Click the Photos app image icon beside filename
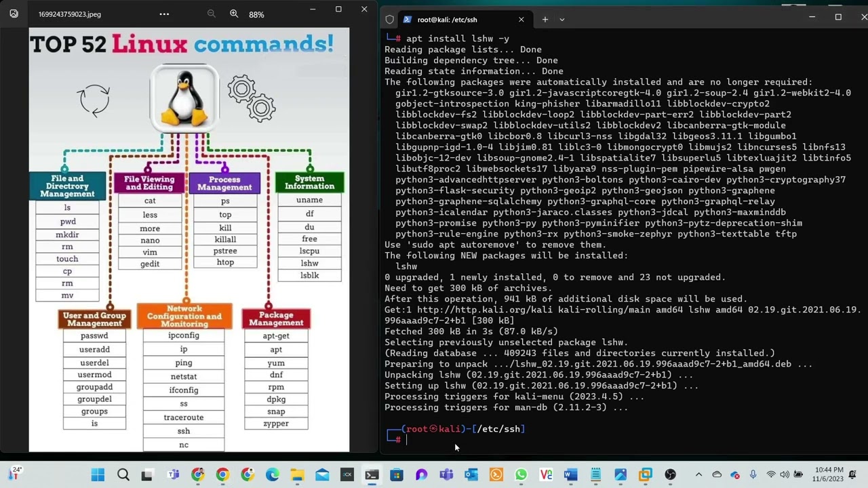 pyautogui.click(x=14, y=14)
